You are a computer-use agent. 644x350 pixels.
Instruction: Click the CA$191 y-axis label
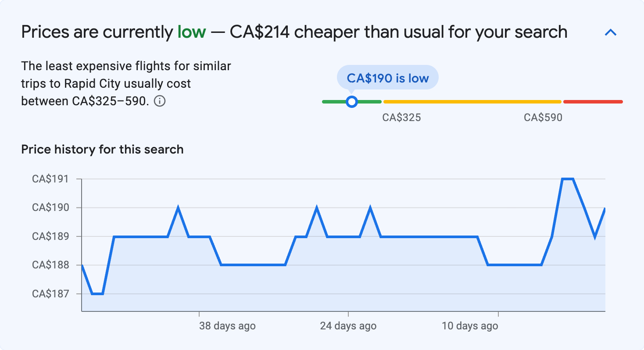point(50,179)
